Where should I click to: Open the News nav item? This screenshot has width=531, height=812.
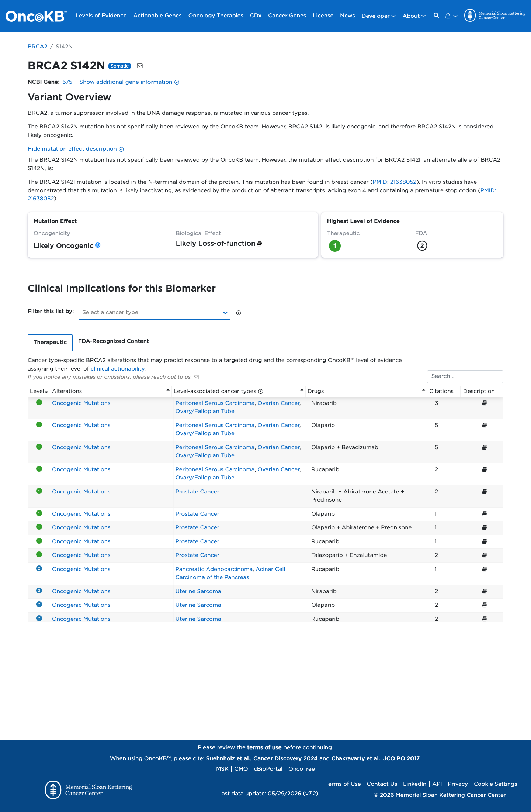point(347,16)
